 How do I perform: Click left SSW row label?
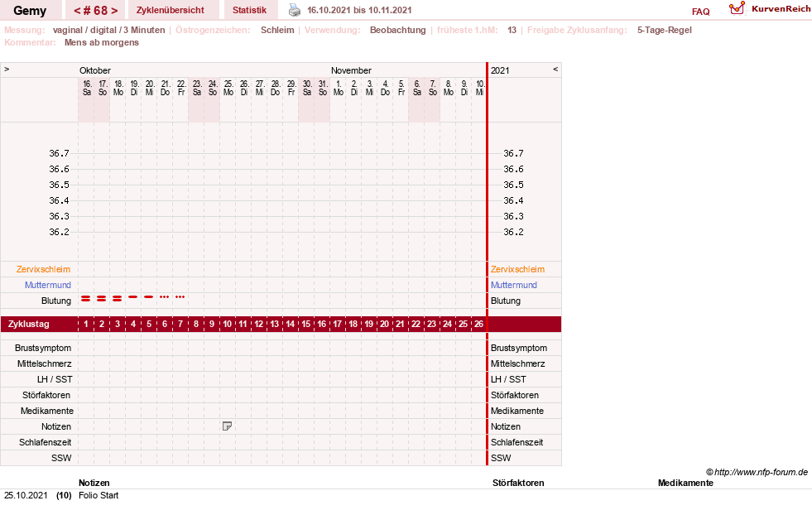tap(61, 458)
